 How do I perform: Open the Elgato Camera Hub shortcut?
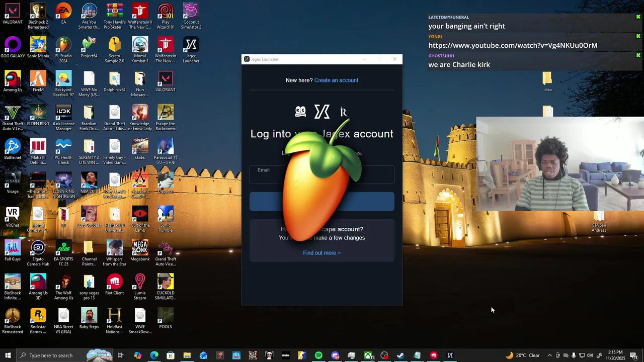point(38,253)
